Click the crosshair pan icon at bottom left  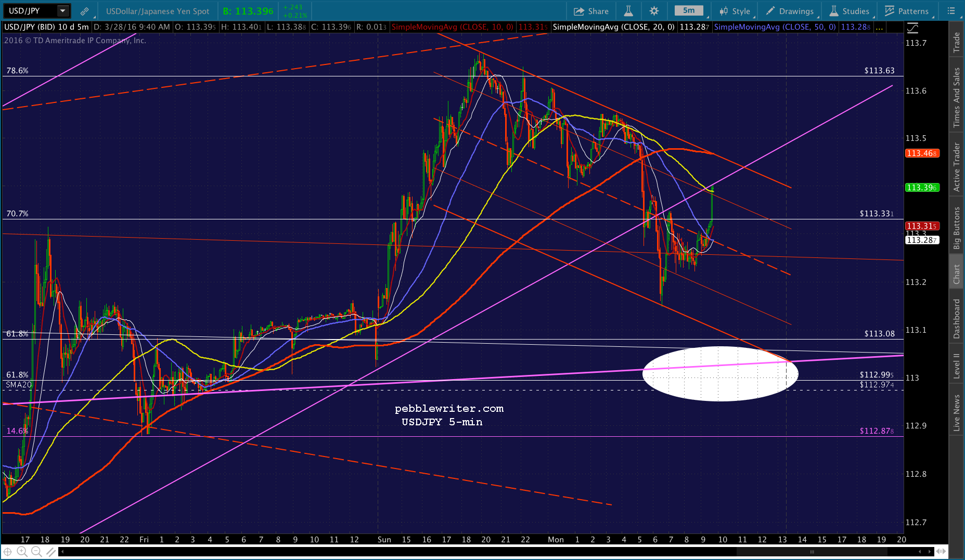[x=7, y=552]
